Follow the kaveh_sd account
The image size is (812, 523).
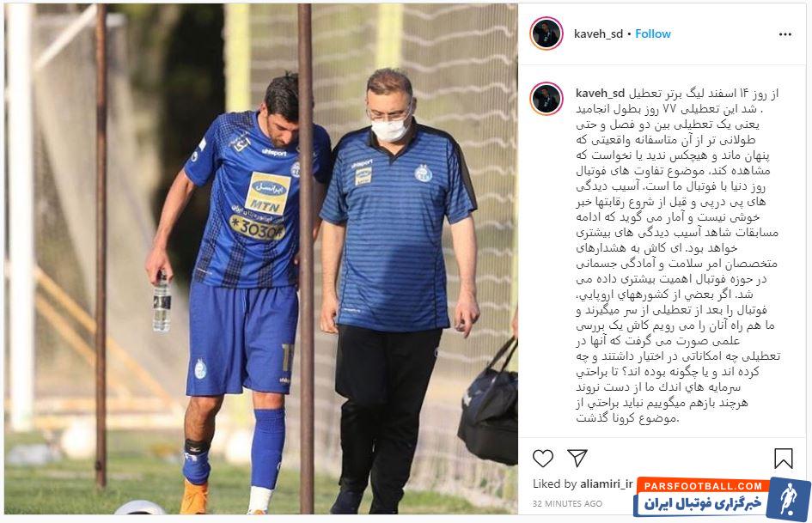click(652, 33)
